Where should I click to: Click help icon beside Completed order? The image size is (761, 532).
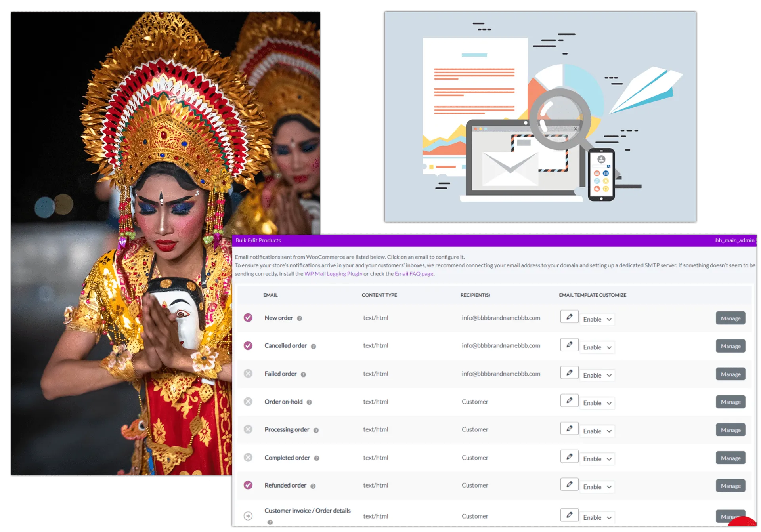[317, 458]
